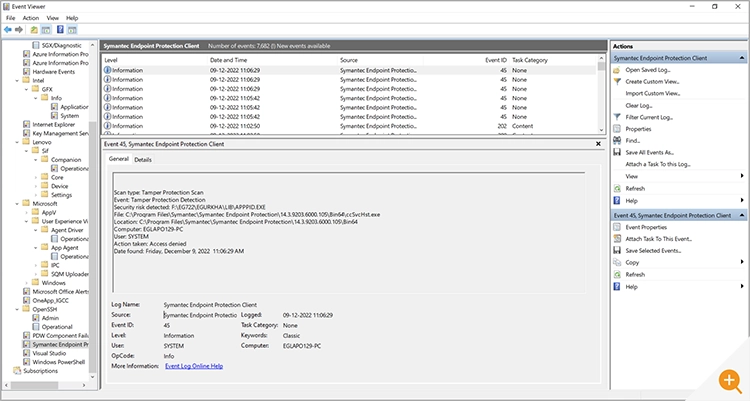The height and width of the screenshot is (401, 750).
Task: Collapse Event 45 actions section
Action: (x=742, y=215)
